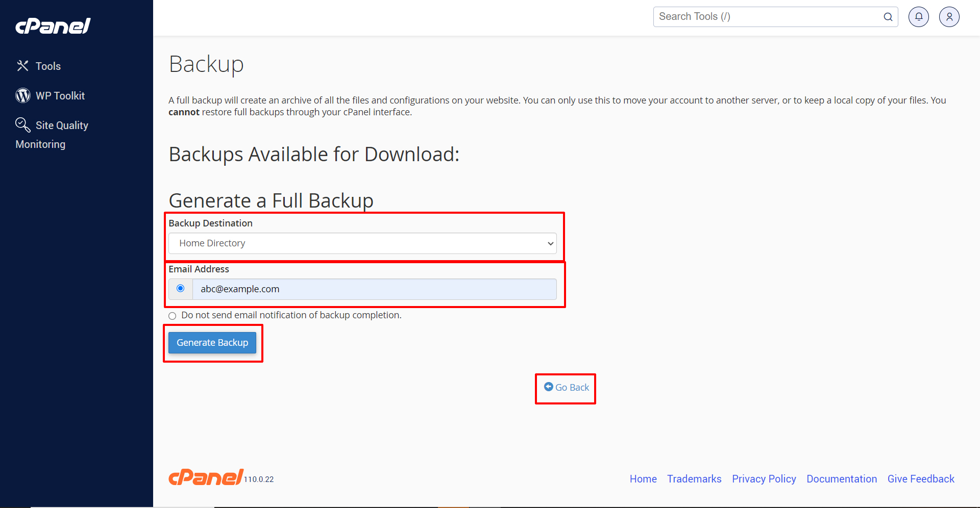Open the user account icon
This screenshot has height=508, width=980.
tap(949, 17)
